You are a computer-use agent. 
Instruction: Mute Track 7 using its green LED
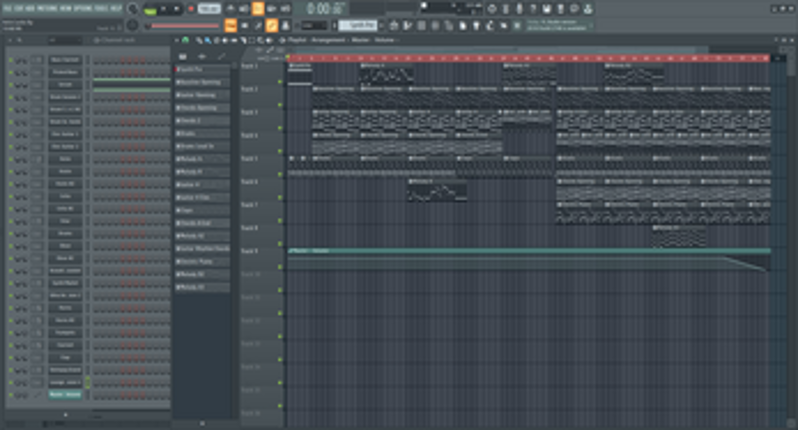[x=280, y=220]
